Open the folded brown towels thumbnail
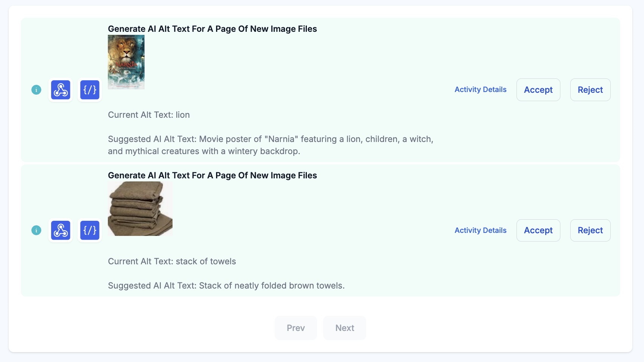The image size is (644, 362). (x=140, y=209)
